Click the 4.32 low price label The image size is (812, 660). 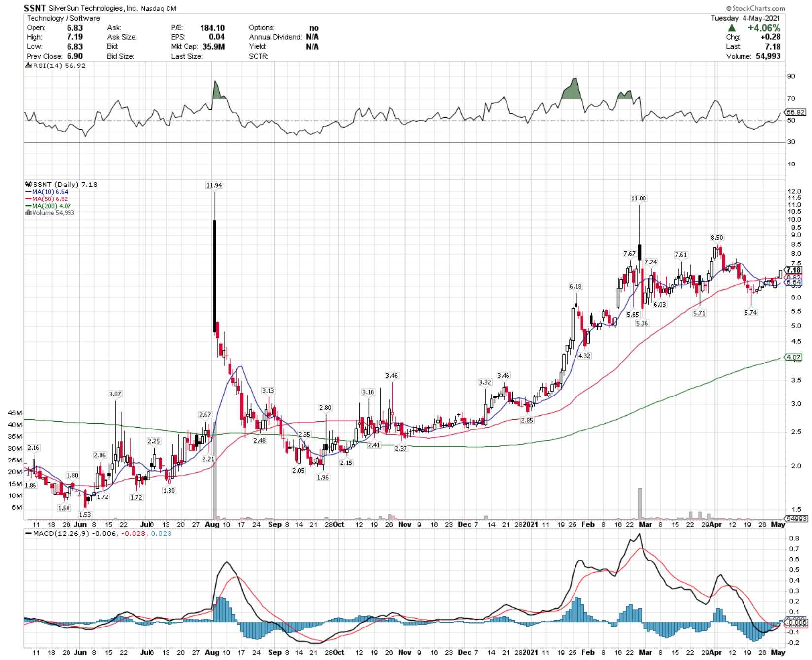(584, 356)
